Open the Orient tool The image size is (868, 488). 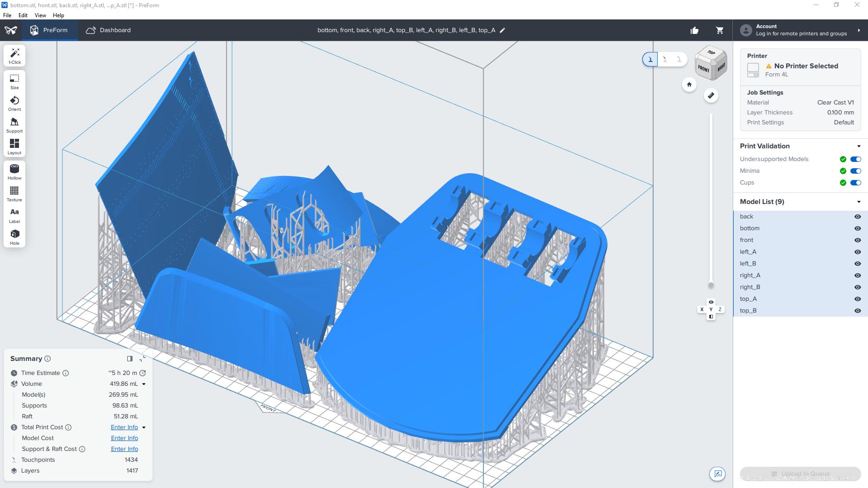tap(14, 103)
